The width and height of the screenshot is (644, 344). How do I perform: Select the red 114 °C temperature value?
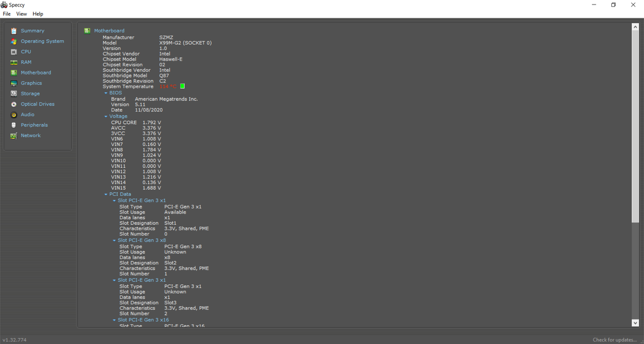point(168,87)
